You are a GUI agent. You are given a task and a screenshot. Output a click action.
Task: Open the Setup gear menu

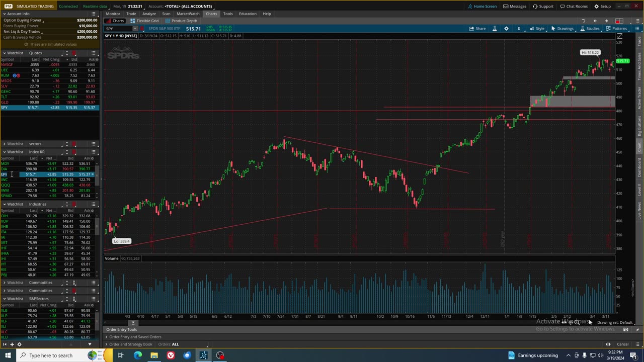point(602,6)
